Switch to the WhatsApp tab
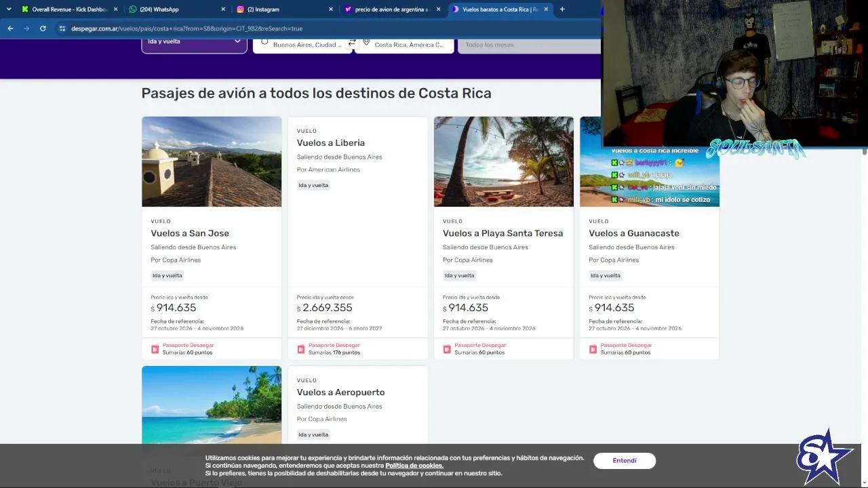The height and width of the screenshot is (488, 868). point(178,9)
